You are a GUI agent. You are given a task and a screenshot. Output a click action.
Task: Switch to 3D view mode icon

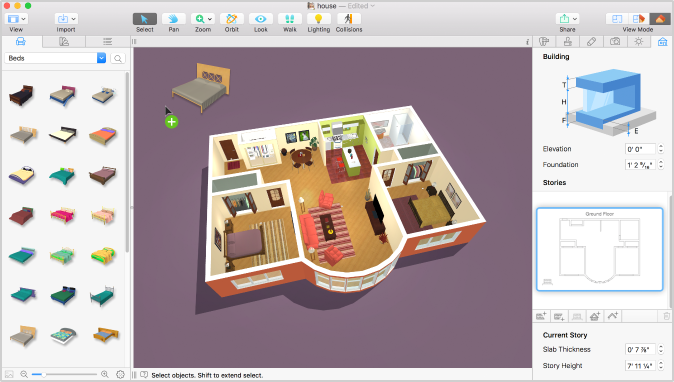tap(660, 19)
